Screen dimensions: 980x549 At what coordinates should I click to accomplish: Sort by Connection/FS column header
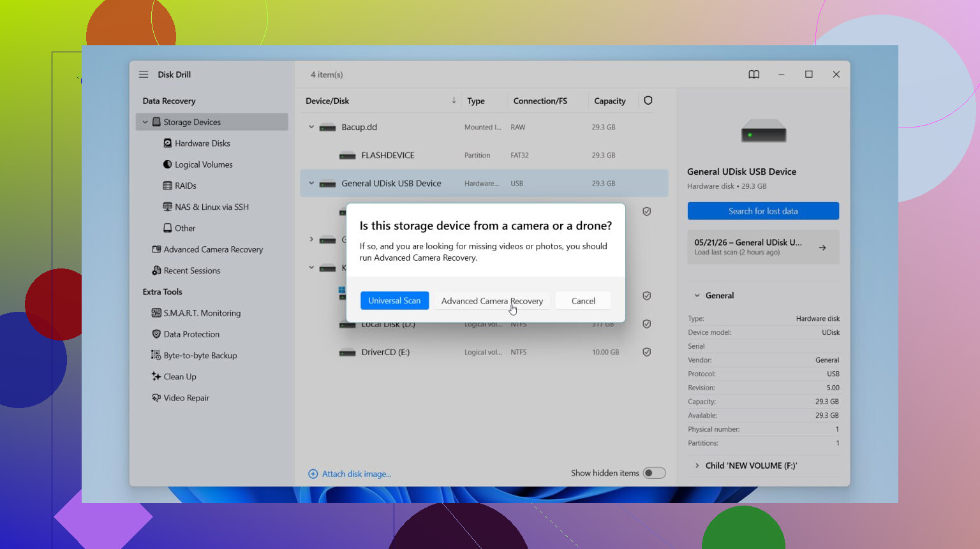[x=540, y=101]
